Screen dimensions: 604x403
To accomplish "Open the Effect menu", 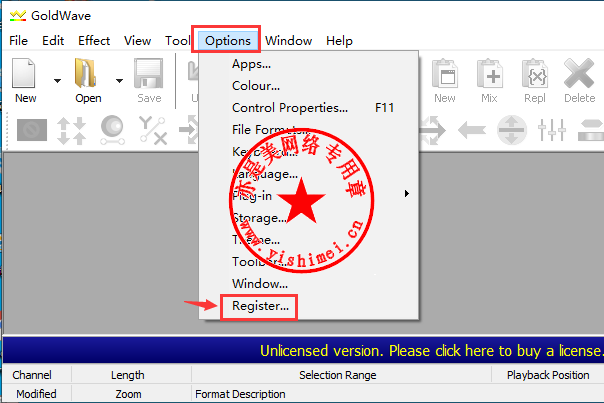I will pyautogui.click(x=94, y=40).
